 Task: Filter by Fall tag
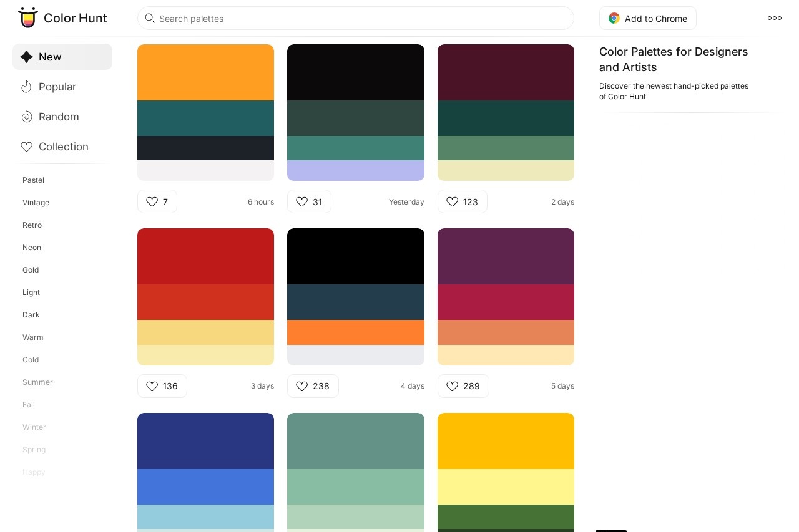pos(29,405)
